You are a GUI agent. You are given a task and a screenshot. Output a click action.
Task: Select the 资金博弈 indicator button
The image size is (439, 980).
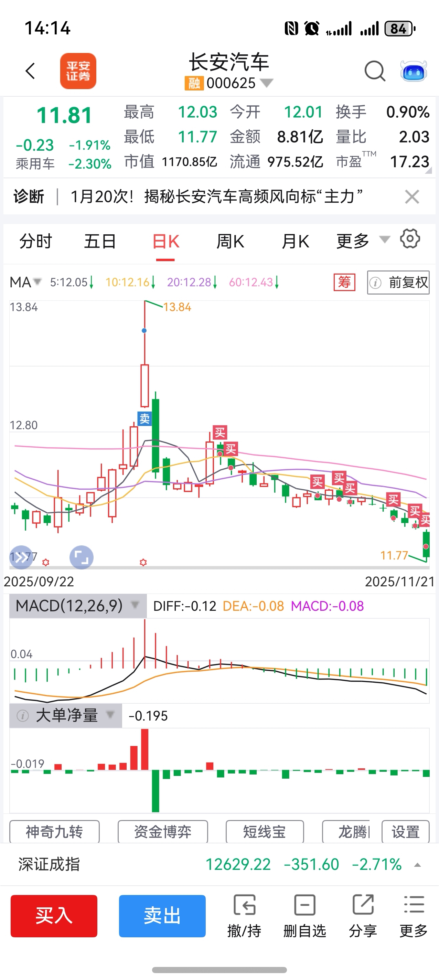[x=163, y=832]
